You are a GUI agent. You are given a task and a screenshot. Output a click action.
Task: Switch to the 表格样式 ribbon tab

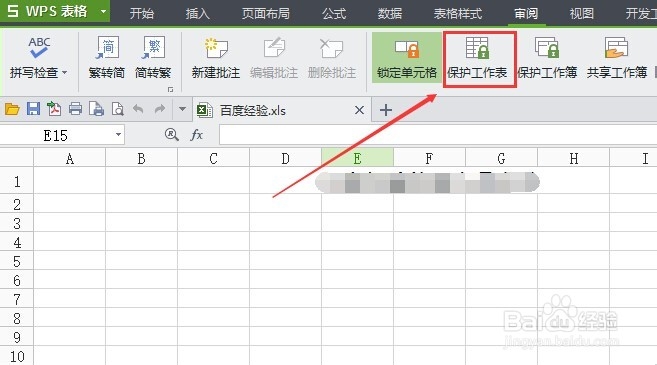[458, 13]
